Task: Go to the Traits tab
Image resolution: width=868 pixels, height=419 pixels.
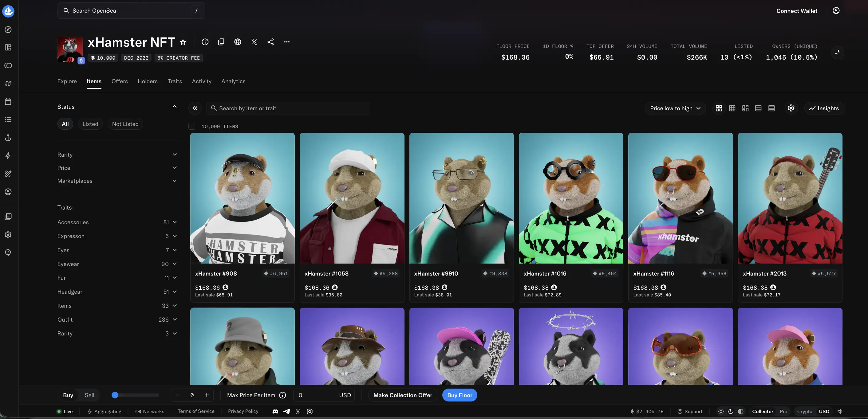Action: click(175, 81)
